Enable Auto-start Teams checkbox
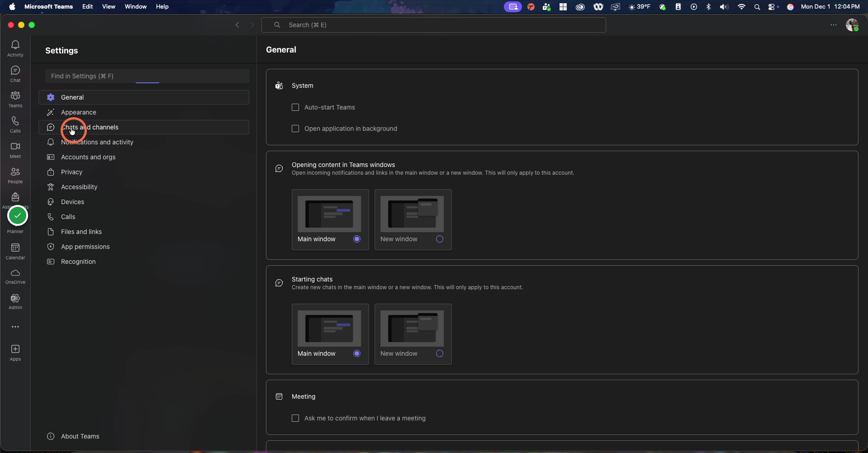 tap(295, 107)
